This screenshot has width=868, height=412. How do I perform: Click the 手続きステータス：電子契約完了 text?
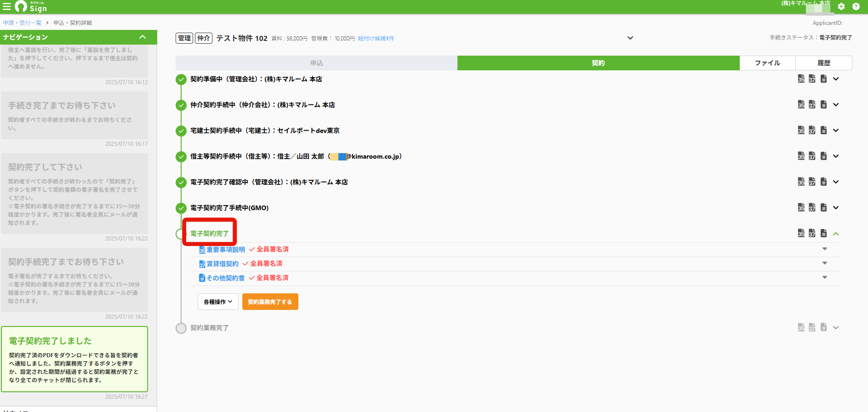(x=811, y=38)
